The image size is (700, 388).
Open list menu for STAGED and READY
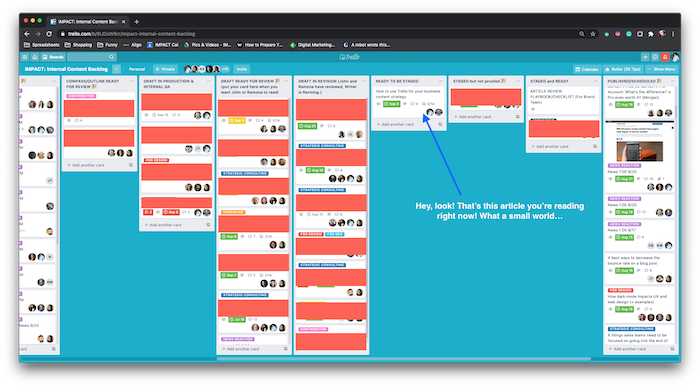pos(595,81)
